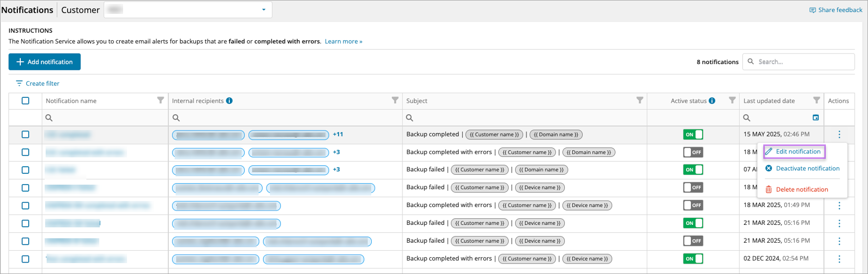Choose Edit notification from the context menu

[x=794, y=151]
